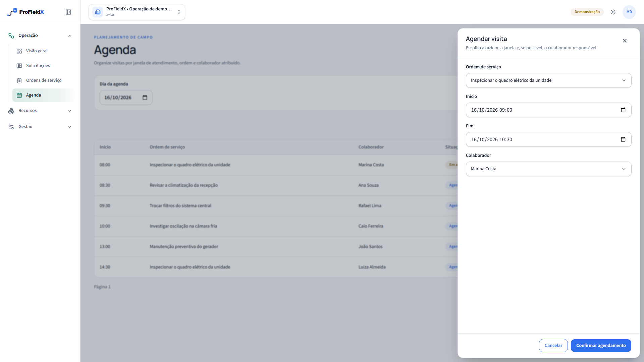
Task: Click the ProFieldX logo
Action: coord(26,12)
